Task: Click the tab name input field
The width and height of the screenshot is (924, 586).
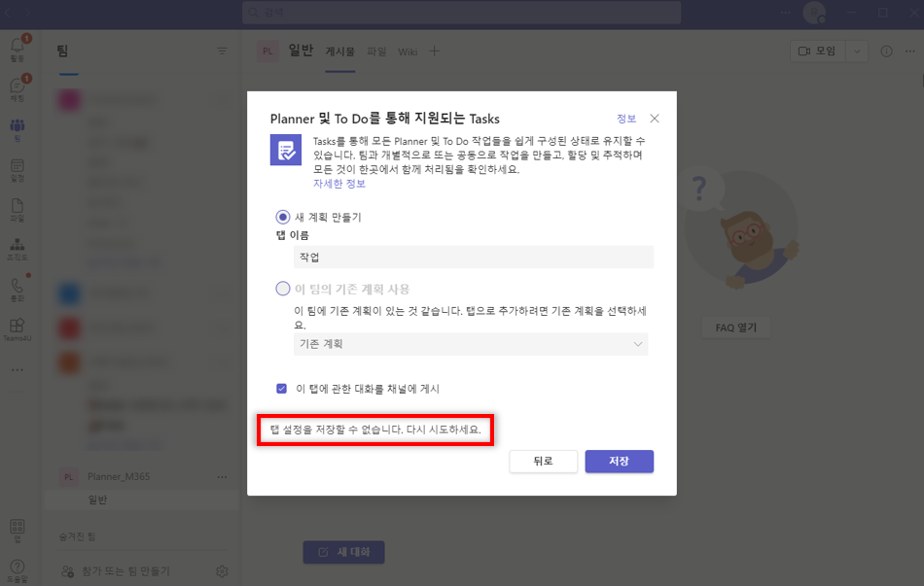Action: (x=474, y=257)
